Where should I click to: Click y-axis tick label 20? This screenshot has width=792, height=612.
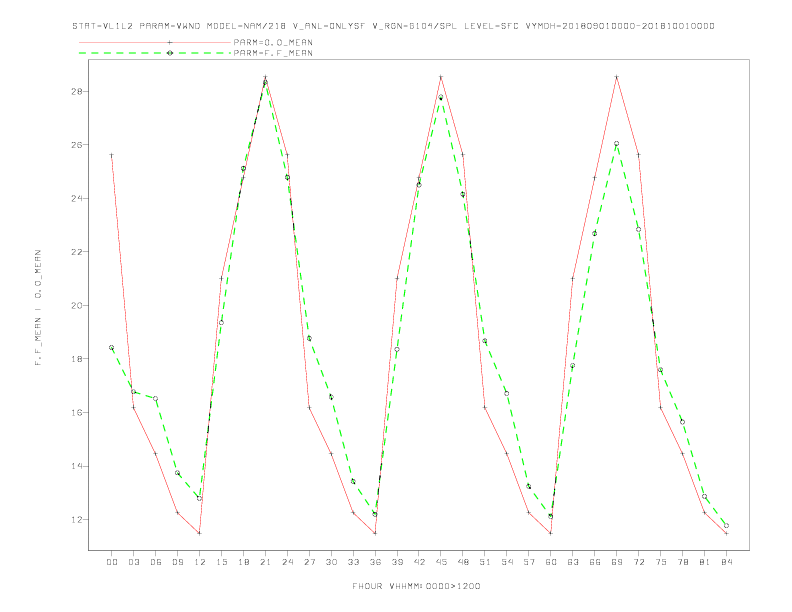77,305
